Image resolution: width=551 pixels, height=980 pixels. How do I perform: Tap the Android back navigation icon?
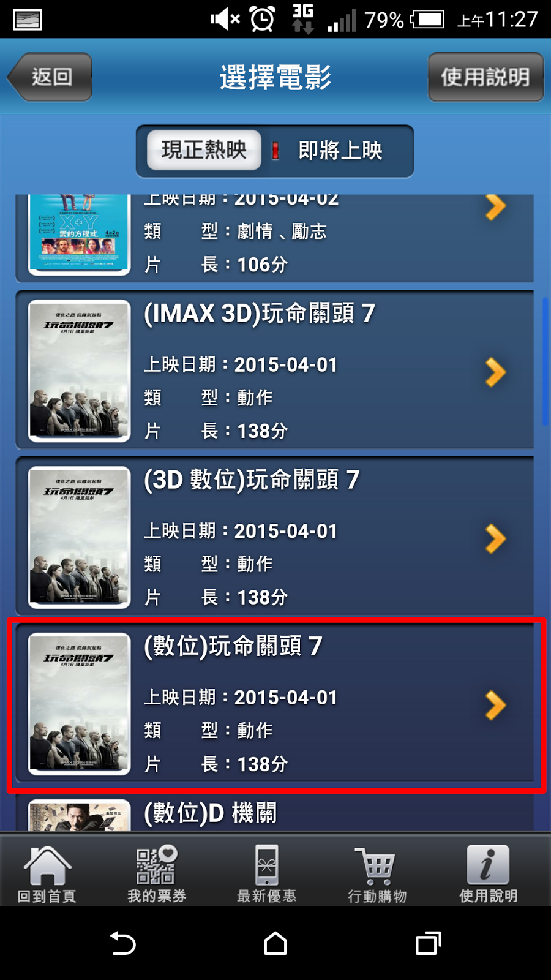(x=122, y=943)
